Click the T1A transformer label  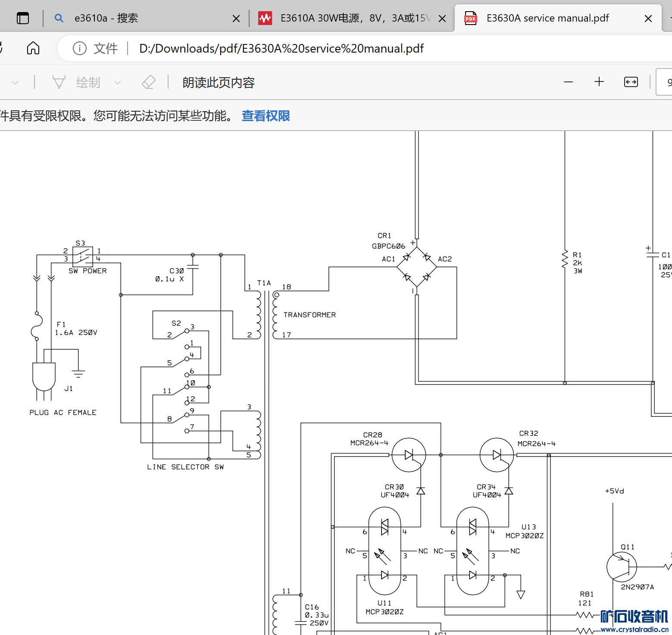click(x=264, y=283)
